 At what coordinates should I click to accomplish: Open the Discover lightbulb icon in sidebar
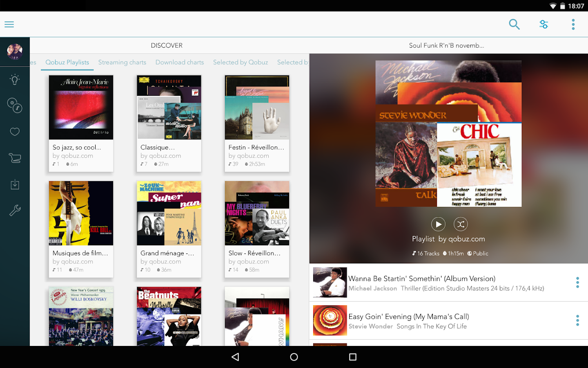[x=15, y=79]
